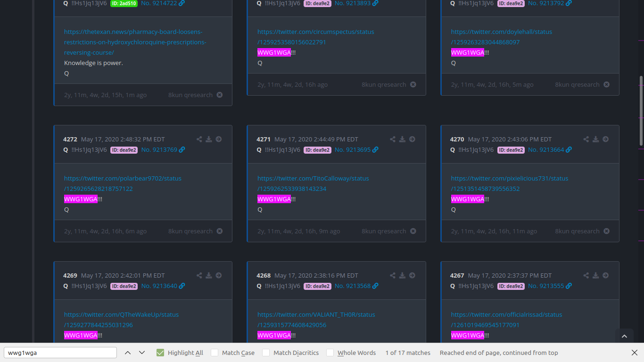This screenshot has width=644, height=362.
Task: Click share icon on post 4268
Action: [x=393, y=275]
